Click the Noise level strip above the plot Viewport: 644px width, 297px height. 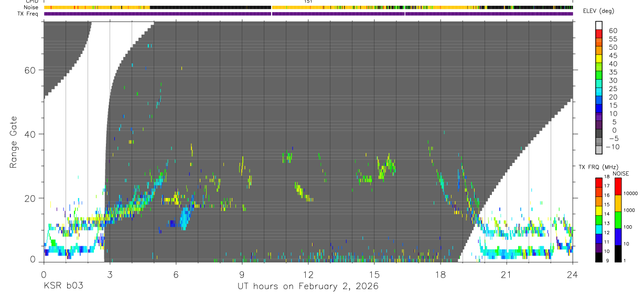click(308, 7)
